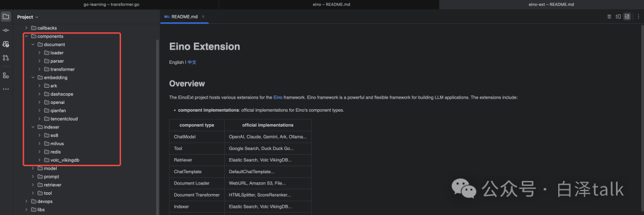Click the folder icon of qianfan

pyautogui.click(x=47, y=110)
